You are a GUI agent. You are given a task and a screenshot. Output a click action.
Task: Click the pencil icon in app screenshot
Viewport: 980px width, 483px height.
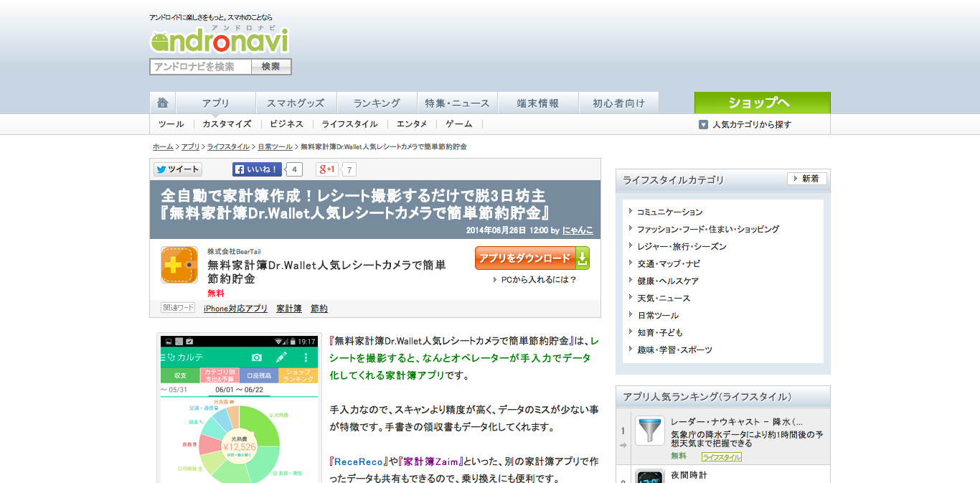coord(281,357)
